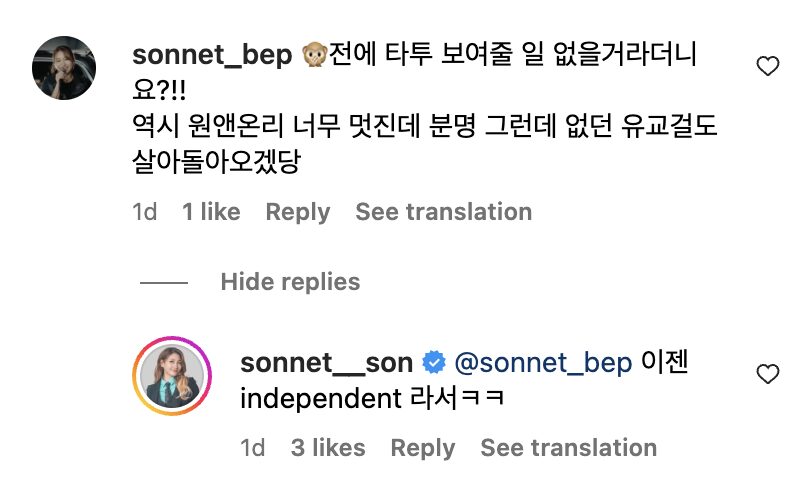Reply to sonnet_bep's comment
Viewport: 804px width, 492px height.
[x=297, y=212]
